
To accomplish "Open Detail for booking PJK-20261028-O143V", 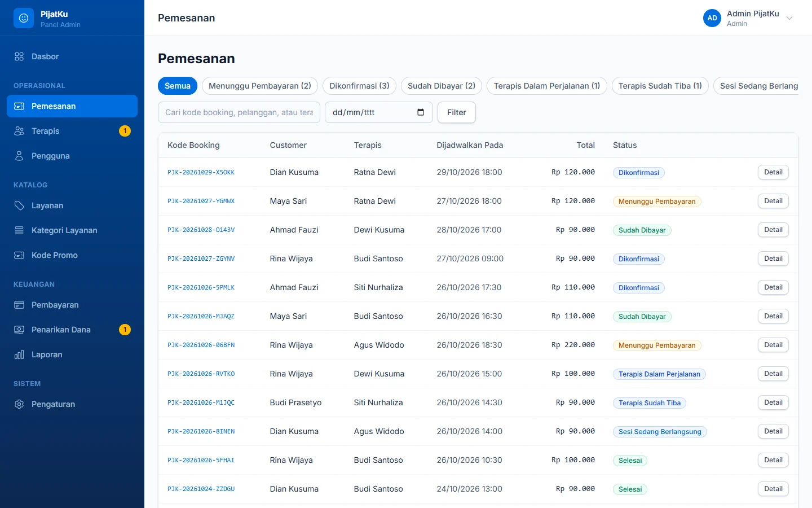I will point(773,230).
